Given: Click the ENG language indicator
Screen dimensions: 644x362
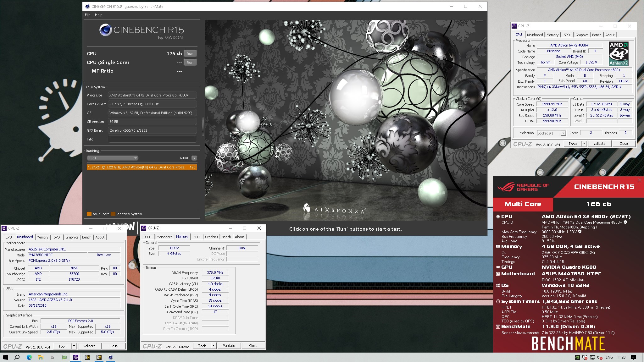Looking at the screenshot, I should click(609, 357).
